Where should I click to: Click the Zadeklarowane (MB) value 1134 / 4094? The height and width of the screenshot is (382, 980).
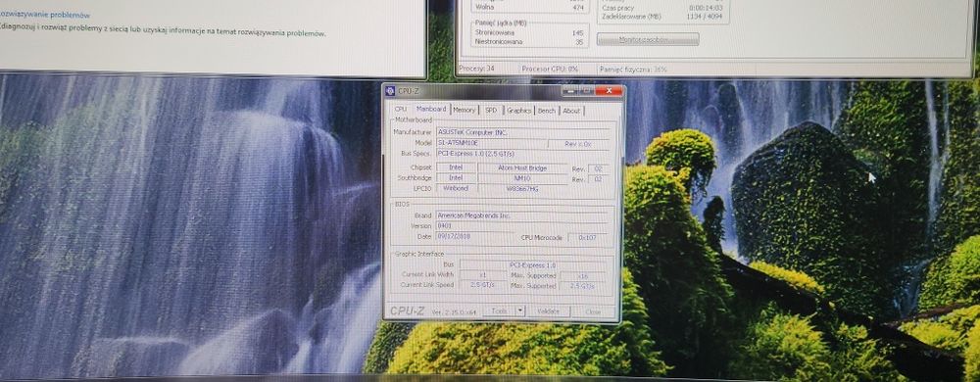point(705,17)
